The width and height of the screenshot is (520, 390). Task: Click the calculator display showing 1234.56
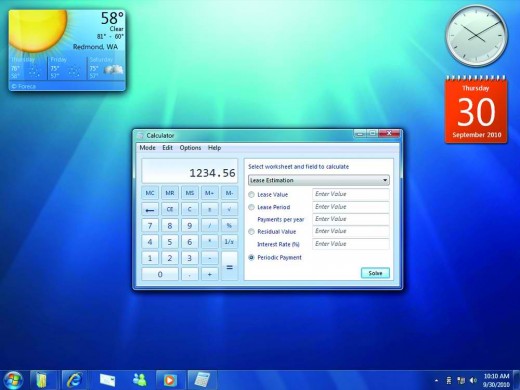tap(190, 171)
